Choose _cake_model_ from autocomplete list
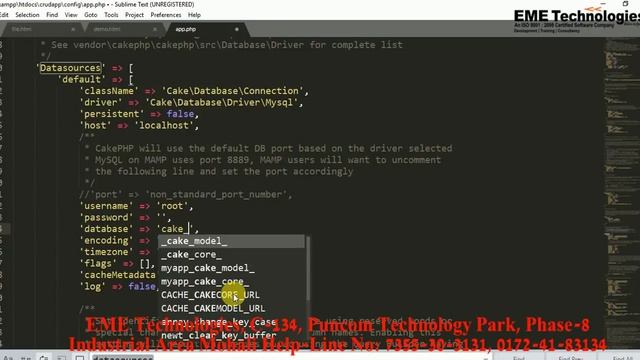This screenshot has height=360, width=640. coord(231,241)
